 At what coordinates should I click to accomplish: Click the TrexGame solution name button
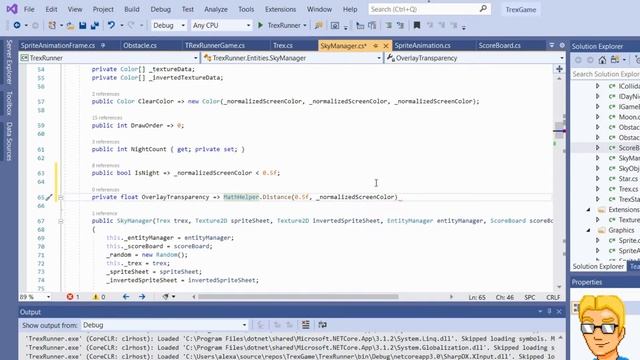point(521,9)
